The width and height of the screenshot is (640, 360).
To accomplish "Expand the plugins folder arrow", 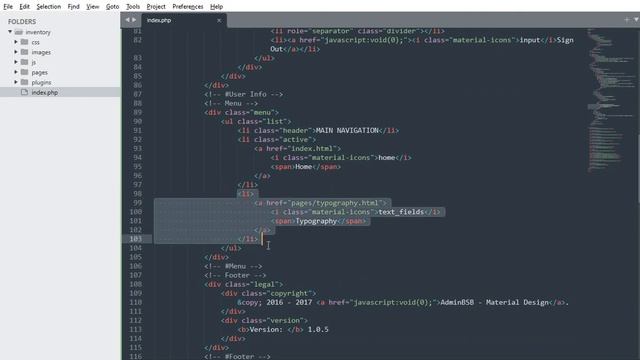I will 16,82.
